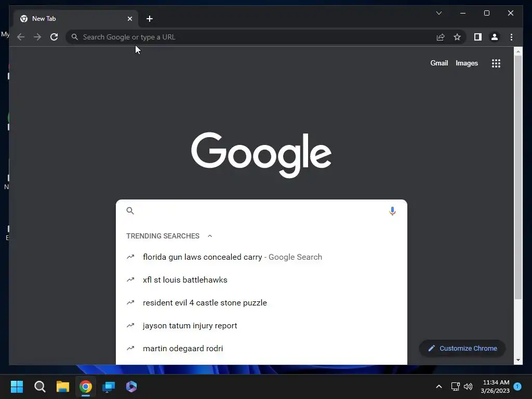The width and height of the screenshot is (532, 399).
Task: Pick the jayson tatum injury report suggestion
Action: (261, 326)
